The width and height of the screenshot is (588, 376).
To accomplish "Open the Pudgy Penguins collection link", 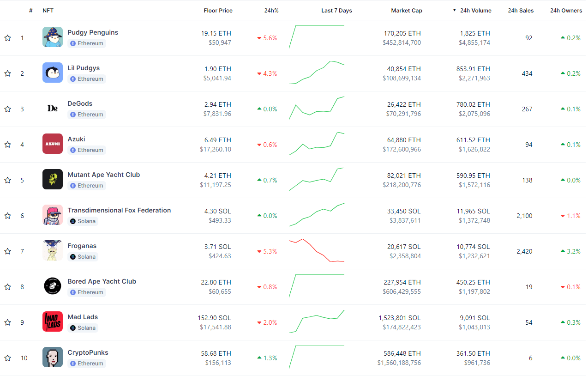I will (x=93, y=32).
